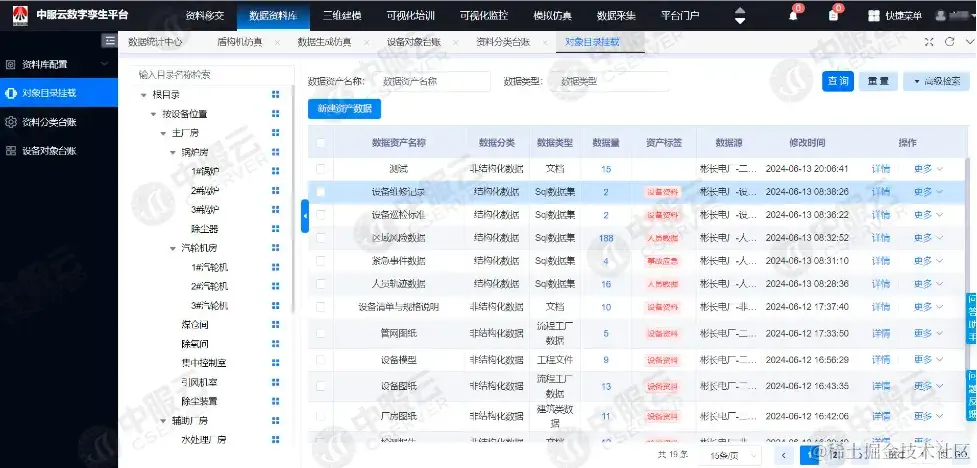This screenshot has width=977, height=468.
Task: Click the 数据资产名称 input field
Action: [434, 81]
